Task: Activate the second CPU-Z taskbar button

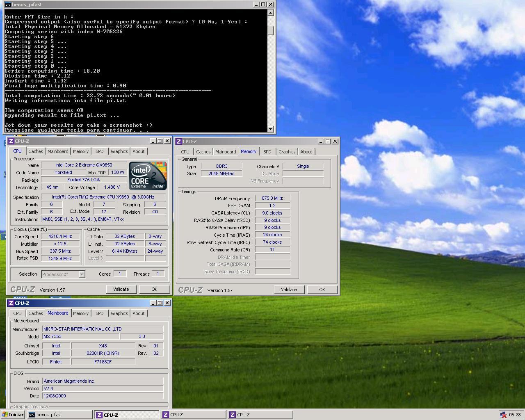Action: click(194, 415)
